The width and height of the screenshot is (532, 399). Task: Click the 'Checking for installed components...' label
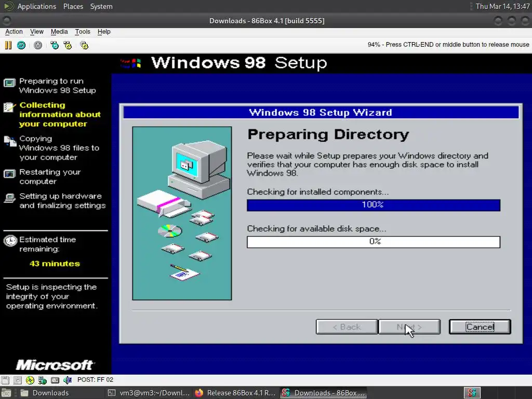(x=318, y=192)
